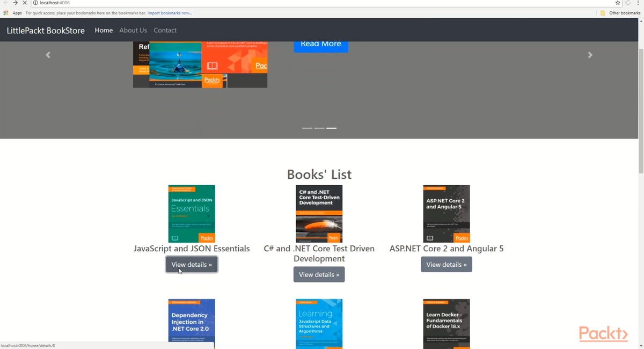644x349 pixels.
Task: Click ASP.NET Core 2 and Angular 5 title text
Action: [447, 249]
